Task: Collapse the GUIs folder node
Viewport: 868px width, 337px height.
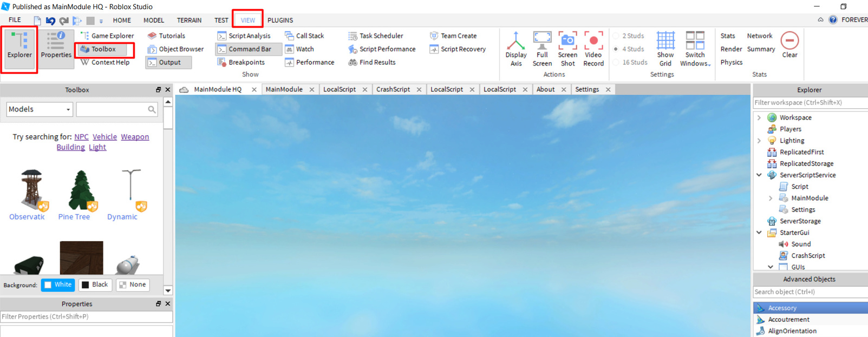Action: click(x=771, y=267)
